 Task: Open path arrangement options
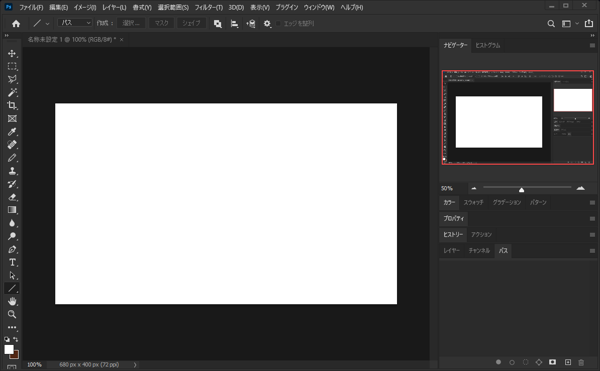point(251,24)
